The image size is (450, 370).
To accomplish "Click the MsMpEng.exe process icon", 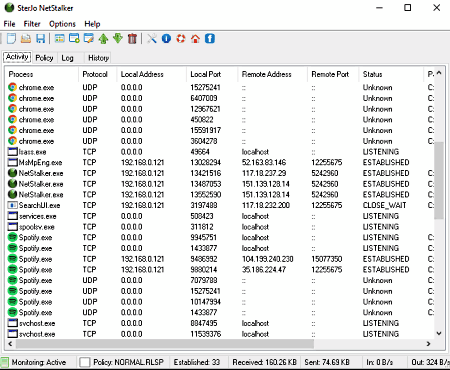I will pyautogui.click(x=13, y=163).
